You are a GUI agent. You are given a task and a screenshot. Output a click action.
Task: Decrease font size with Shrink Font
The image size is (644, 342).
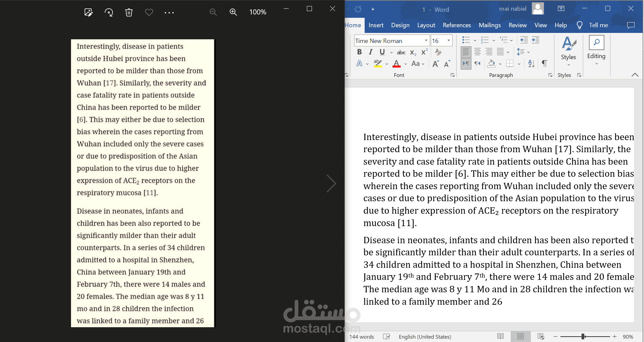pos(447,64)
